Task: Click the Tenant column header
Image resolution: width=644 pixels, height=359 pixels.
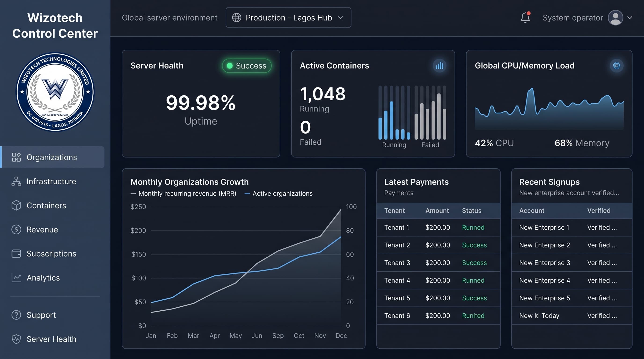Action: 394,210
